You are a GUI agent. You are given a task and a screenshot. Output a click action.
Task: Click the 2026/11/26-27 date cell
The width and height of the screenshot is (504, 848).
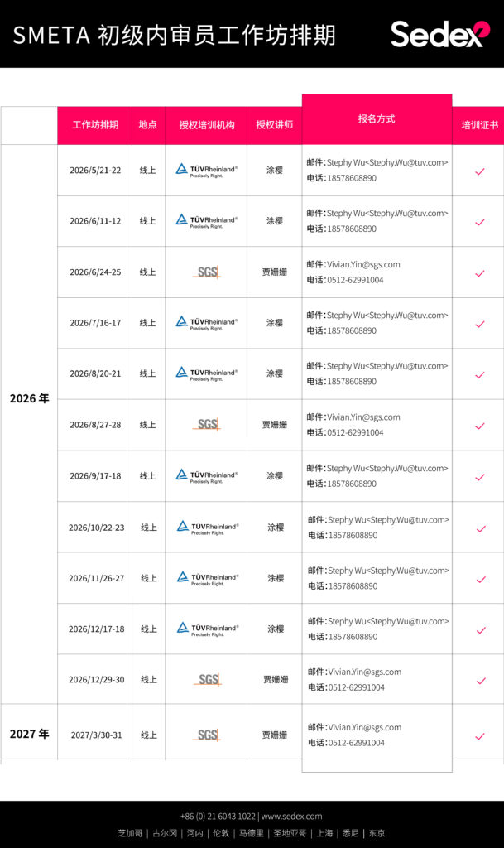(96, 579)
